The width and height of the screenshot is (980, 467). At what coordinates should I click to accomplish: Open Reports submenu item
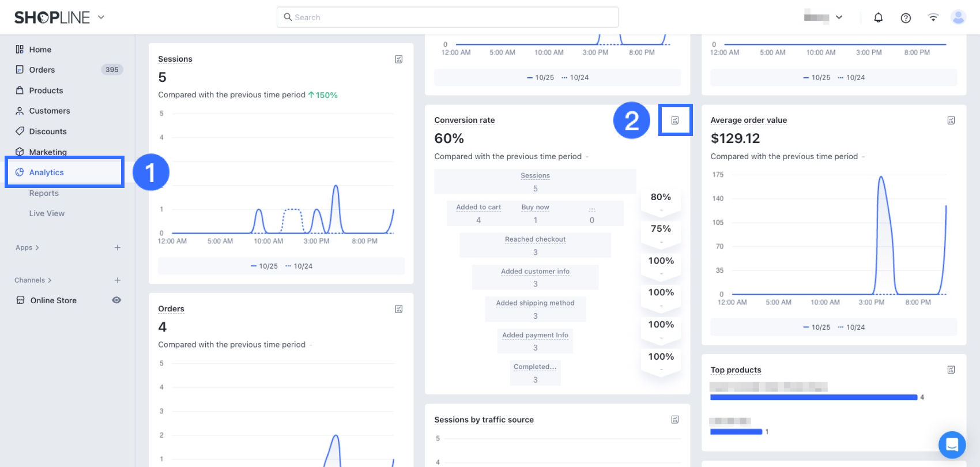tap(44, 193)
